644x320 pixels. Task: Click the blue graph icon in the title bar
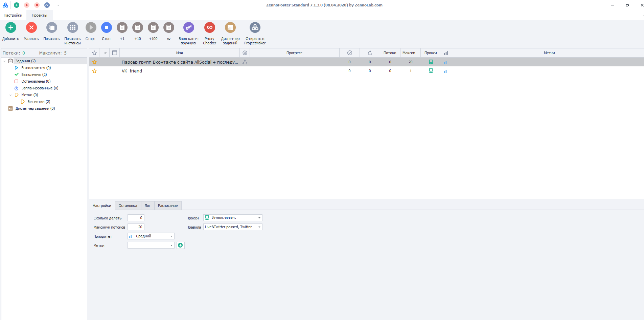coord(47,5)
